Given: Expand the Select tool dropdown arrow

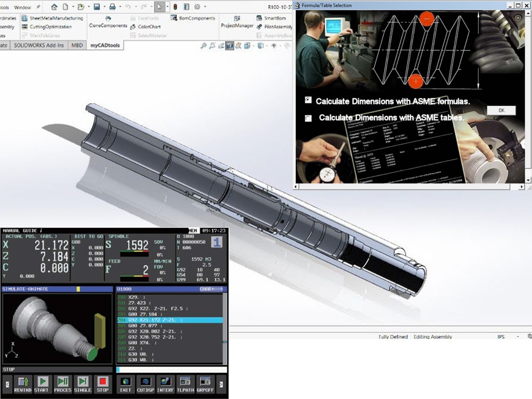Looking at the screenshot, I should pos(167,7).
